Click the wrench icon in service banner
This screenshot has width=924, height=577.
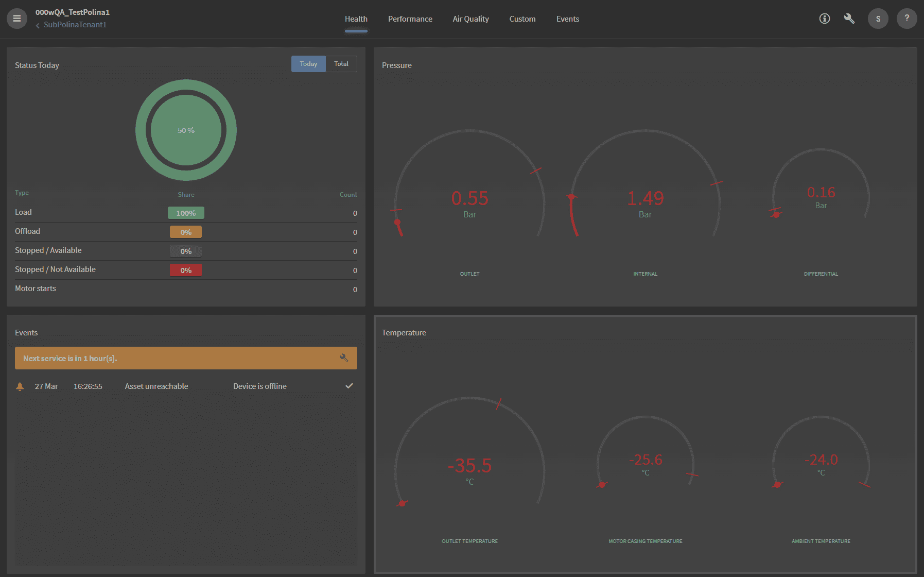click(344, 358)
